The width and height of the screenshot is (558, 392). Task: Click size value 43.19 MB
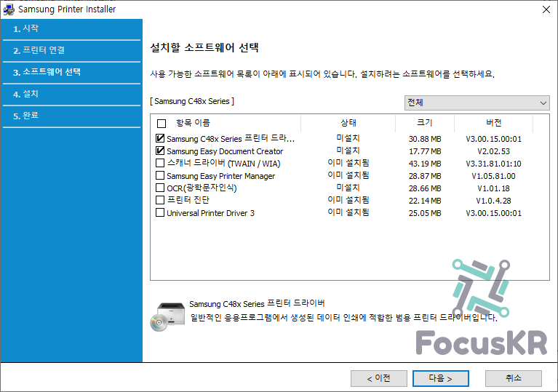(425, 164)
